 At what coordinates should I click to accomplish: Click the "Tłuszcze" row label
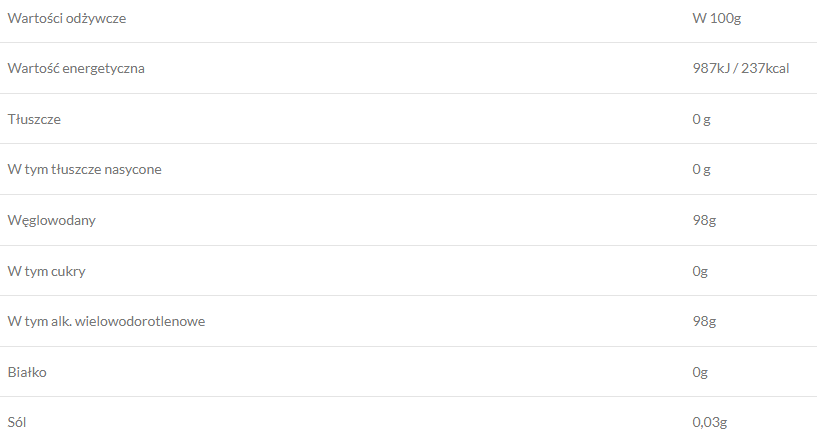pyautogui.click(x=34, y=119)
